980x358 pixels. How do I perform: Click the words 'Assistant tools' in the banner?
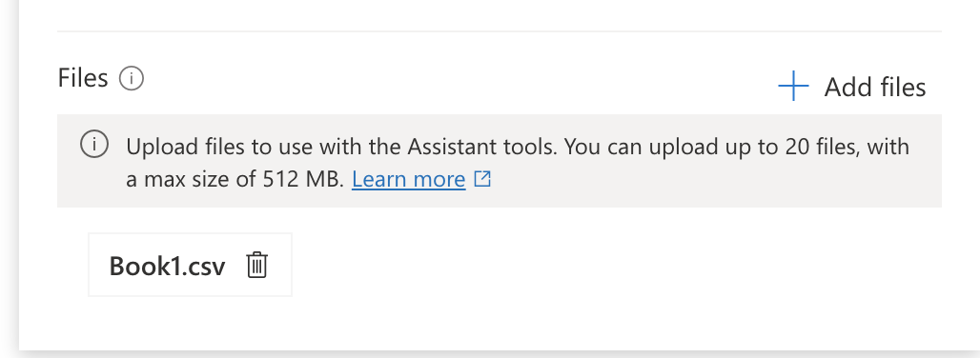[483, 148]
